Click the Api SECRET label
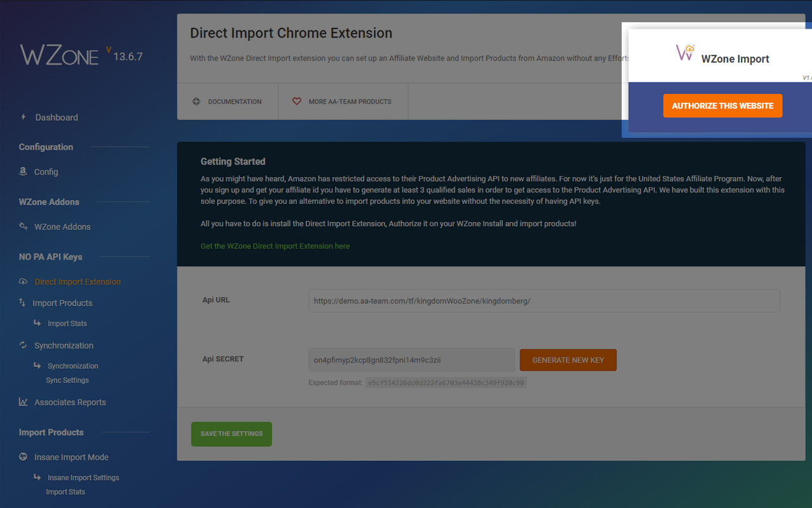 coord(223,359)
